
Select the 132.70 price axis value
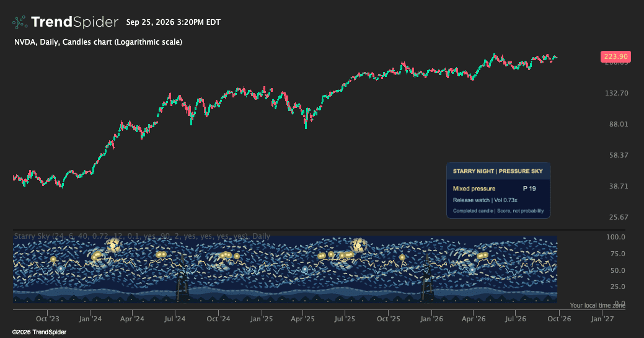click(x=617, y=93)
